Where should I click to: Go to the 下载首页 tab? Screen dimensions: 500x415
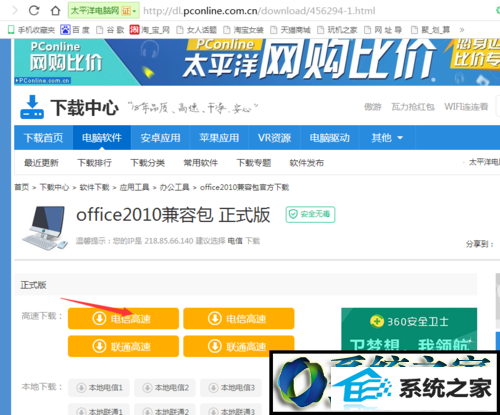click(43, 138)
